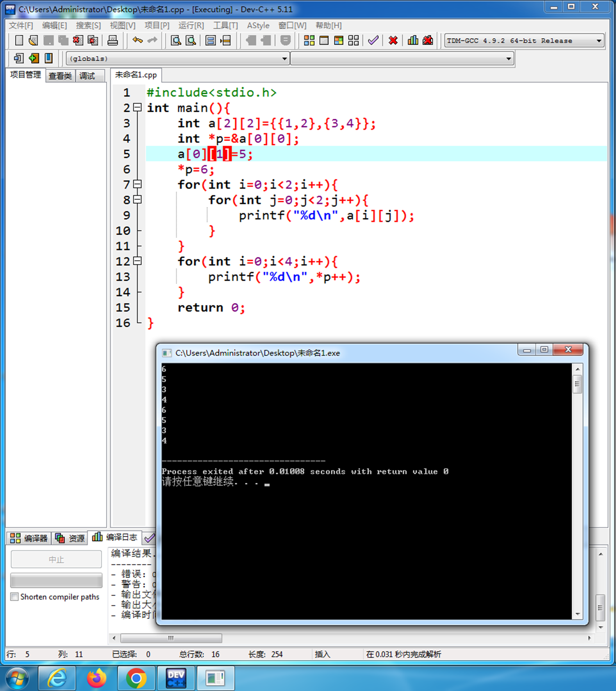Open the 工具[T] menu
This screenshot has width=616, height=691.
point(225,25)
